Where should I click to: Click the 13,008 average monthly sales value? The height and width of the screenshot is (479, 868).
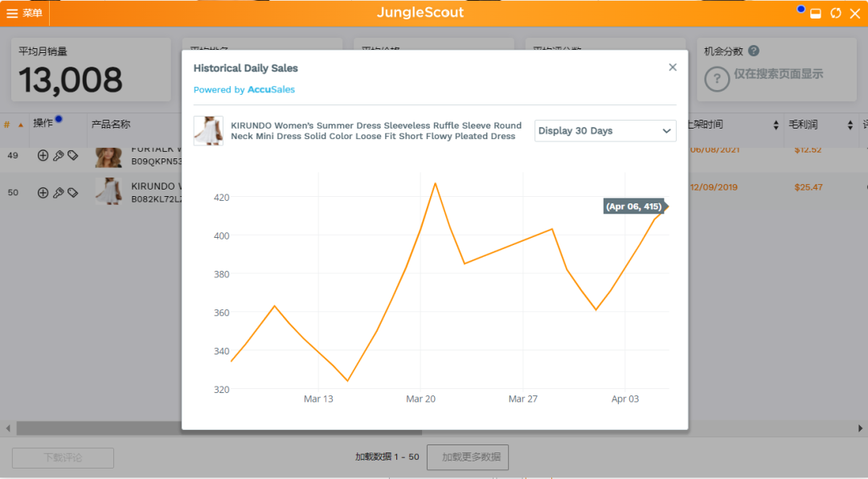click(x=70, y=80)
